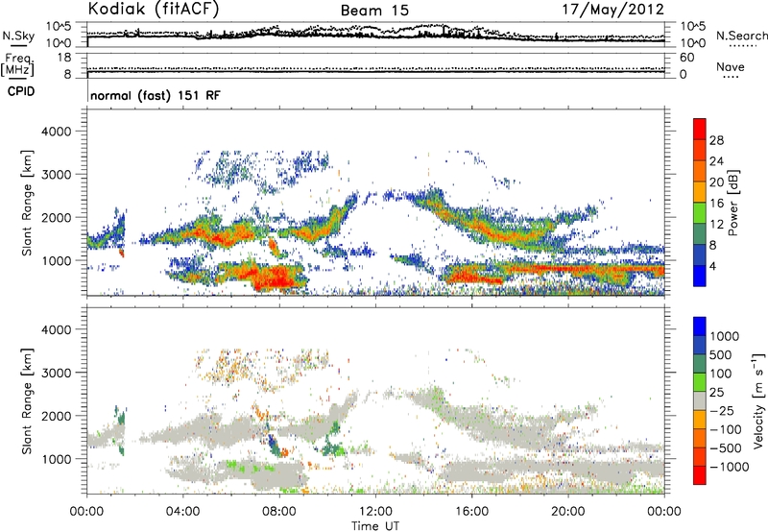This screenshot has height=532, width=768.
Task: Click the '04:00' time axis label
Action: [x=182, y=512]
